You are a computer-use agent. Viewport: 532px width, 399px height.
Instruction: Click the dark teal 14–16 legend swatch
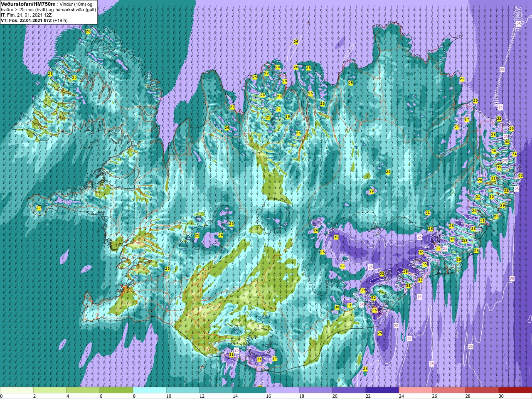pyautogui.click(x=249, y=390)
